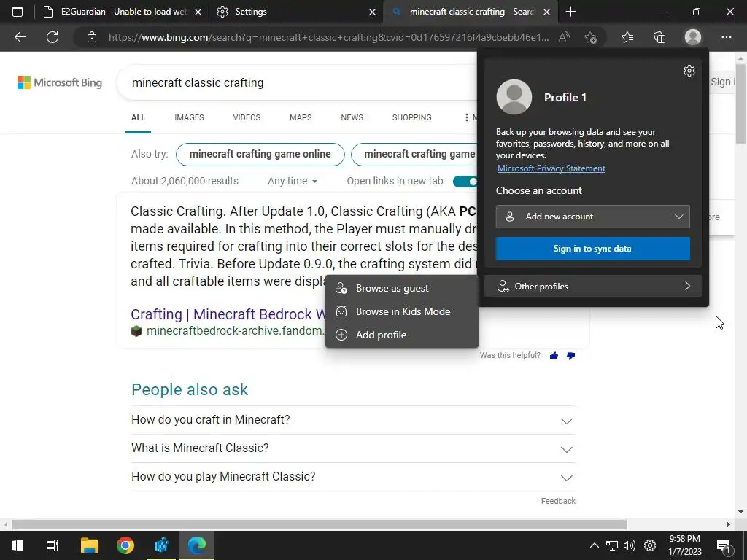The width and height of the screenshot is (747, 560).
Task: Launch Google Chrome from the taskbar
Action: (125, 545)
